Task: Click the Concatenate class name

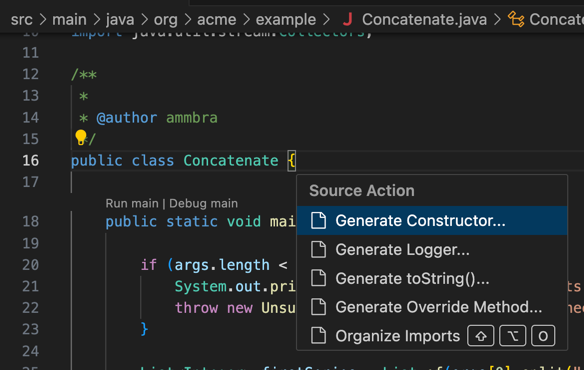Action: pos(231,161)
